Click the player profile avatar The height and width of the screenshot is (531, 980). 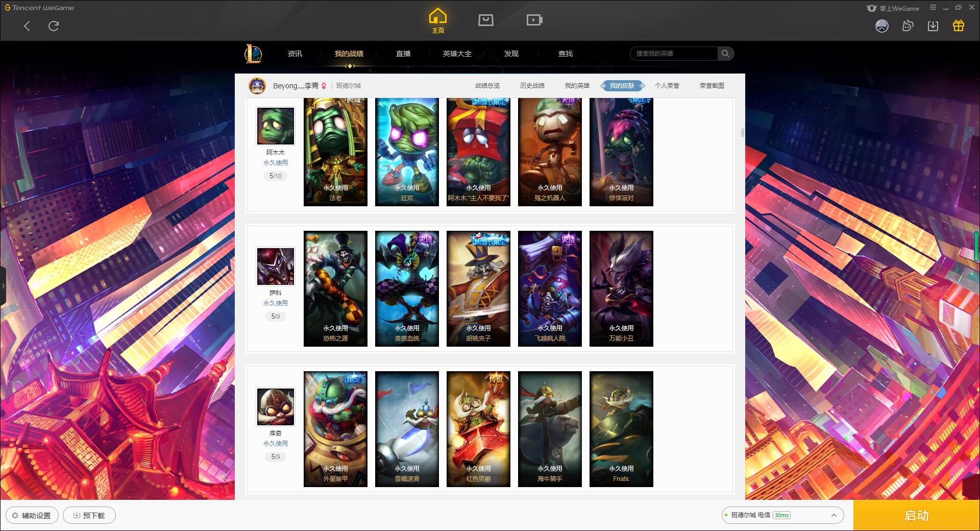[257, 85]
